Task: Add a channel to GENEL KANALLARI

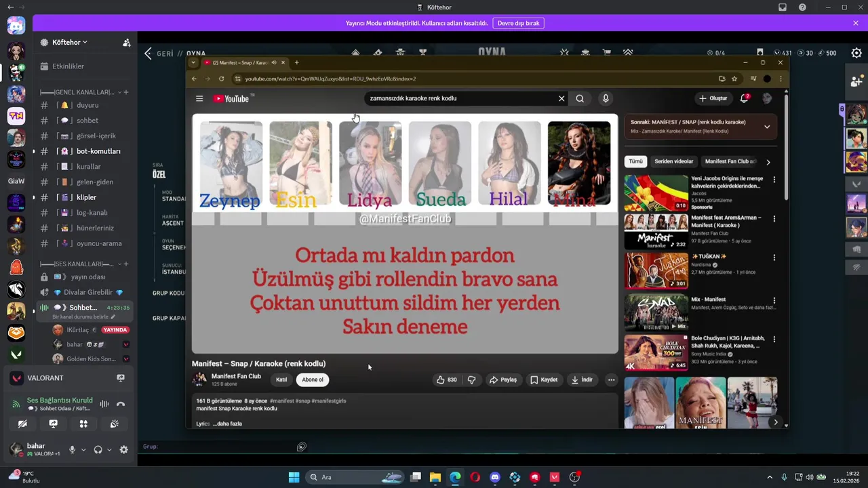Action: [x=125, y=92]
